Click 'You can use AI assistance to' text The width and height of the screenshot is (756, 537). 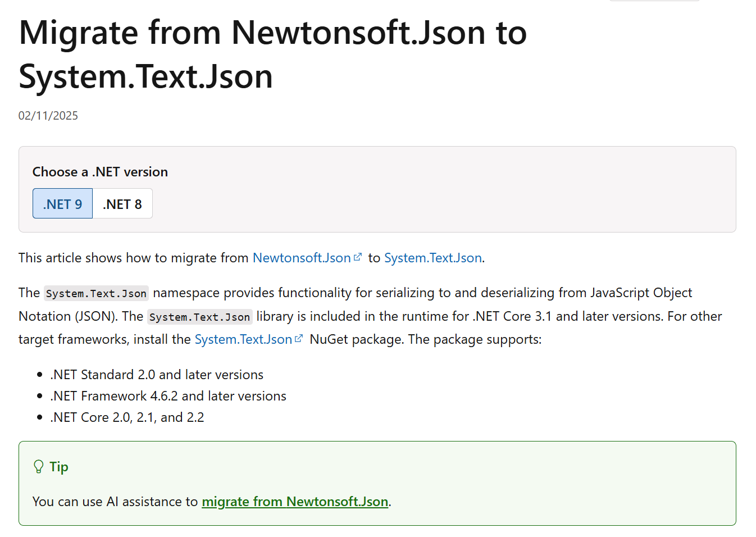pyautogui.click(x=115, y=502)
